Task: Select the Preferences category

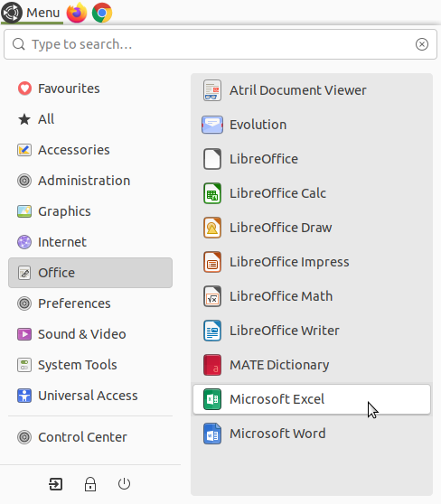Action: pos(90,303)
